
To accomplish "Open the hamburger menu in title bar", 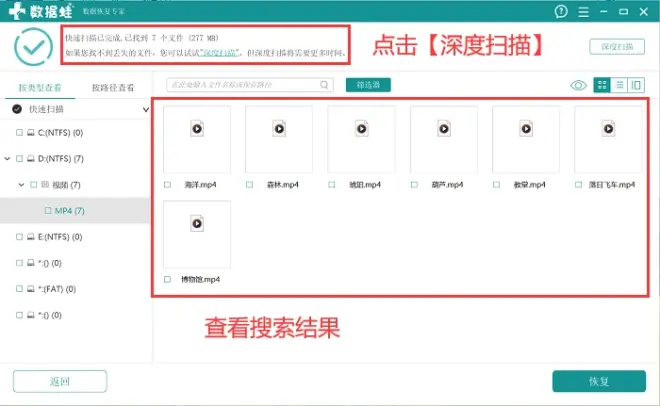I will [x=583, y=12].
